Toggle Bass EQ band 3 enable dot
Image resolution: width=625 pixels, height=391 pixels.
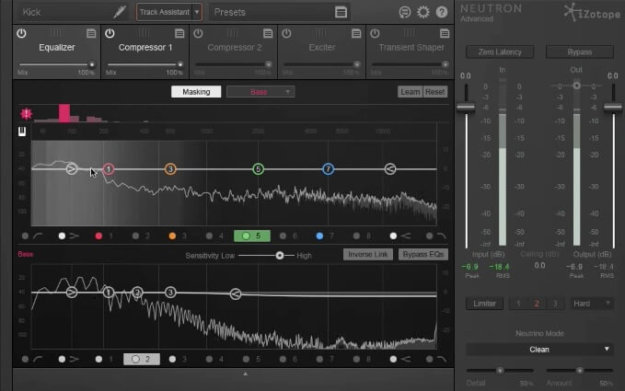click(x=172, y=359)
